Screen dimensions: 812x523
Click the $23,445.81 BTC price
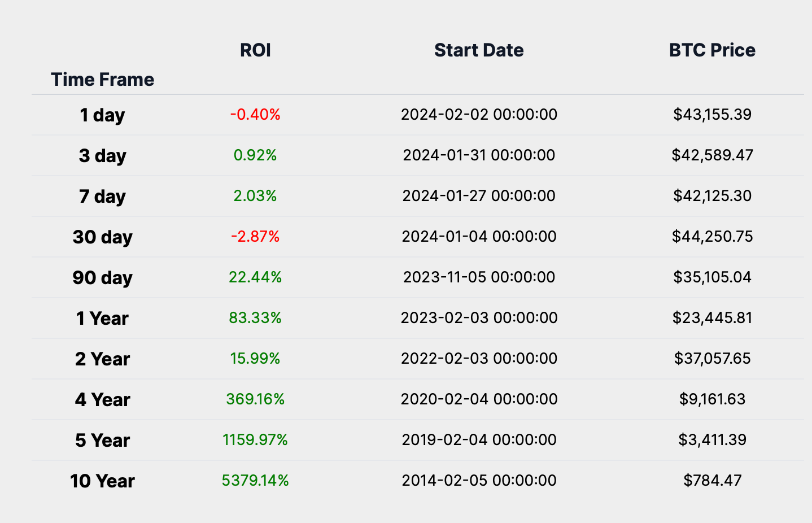712,318
